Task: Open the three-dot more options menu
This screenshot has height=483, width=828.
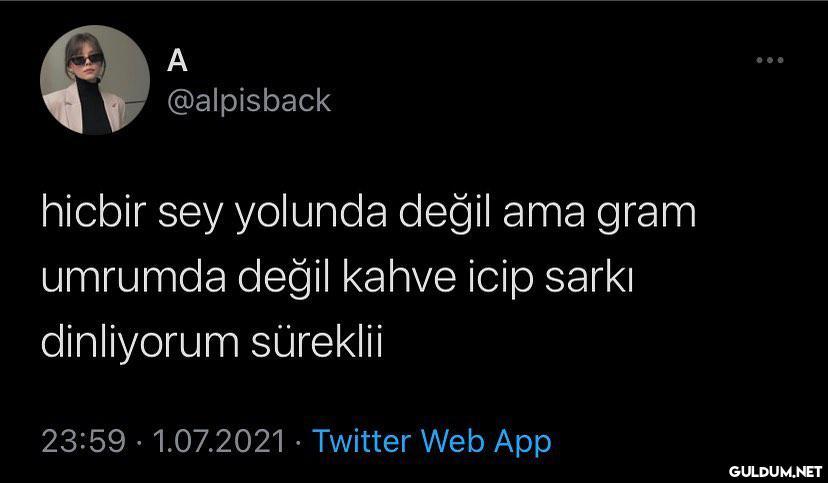Action: (769, 60)
